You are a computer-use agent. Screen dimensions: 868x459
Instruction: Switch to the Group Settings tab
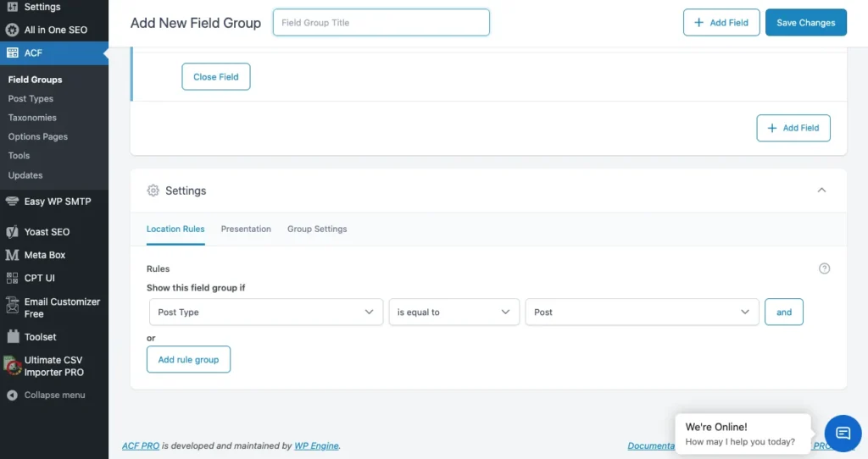tap(317, 229)
